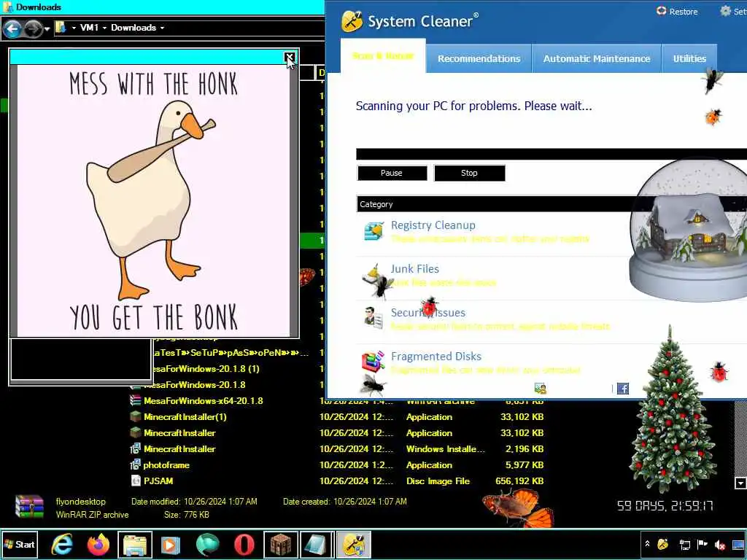747x560 pixels.
Task: Expand the breadcrumb arrow after VM1
Action: pyautogui.click(x=104, y=28)
